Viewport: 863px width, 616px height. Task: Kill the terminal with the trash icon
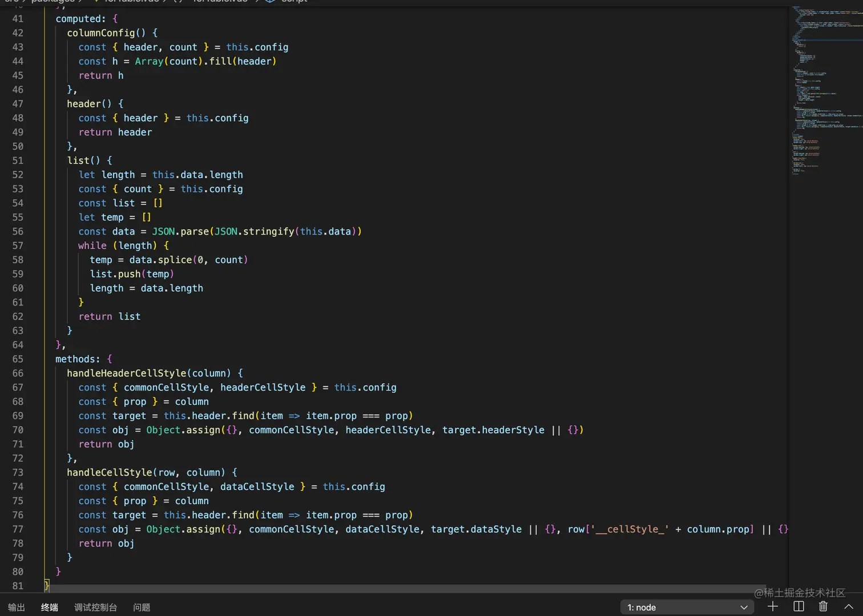[x=823, y=606]
